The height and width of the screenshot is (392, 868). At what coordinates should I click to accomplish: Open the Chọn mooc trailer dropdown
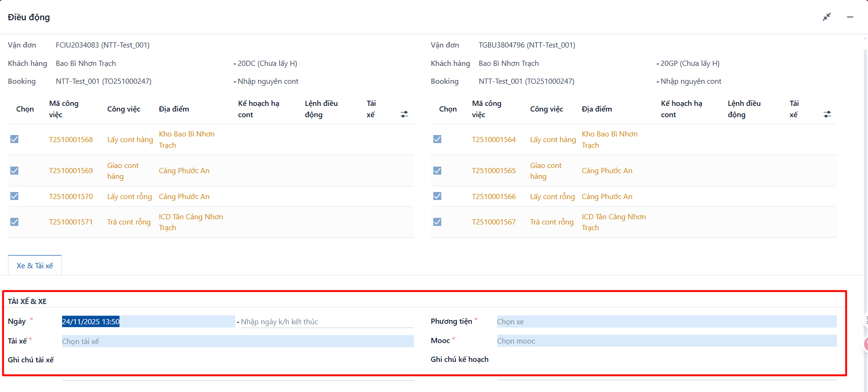tap(667, 341)
